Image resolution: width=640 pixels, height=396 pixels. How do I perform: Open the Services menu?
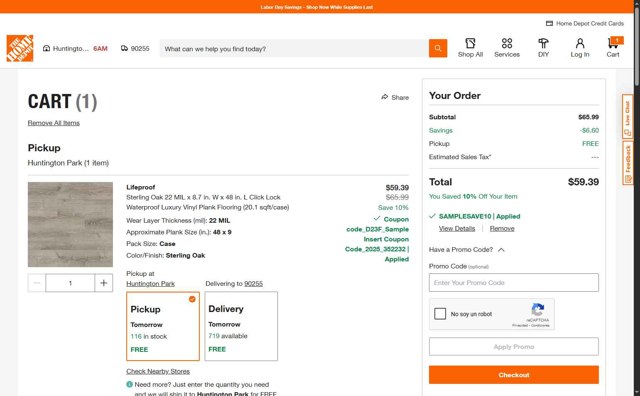tap(507, 48)
